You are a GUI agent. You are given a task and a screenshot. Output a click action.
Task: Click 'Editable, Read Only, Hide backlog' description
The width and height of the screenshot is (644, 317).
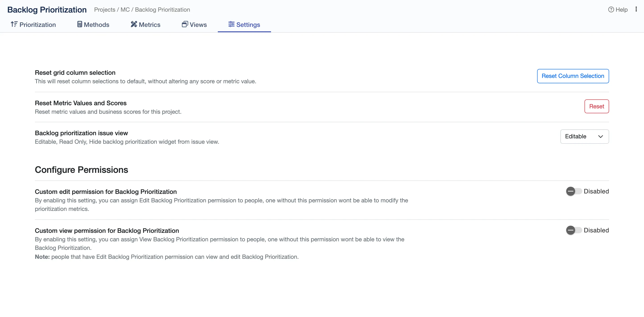click(x=127, y=142)
